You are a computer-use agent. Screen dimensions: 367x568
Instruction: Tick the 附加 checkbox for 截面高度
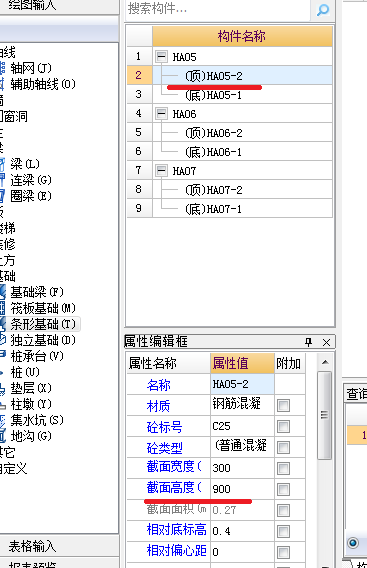[x=283, y=489]
